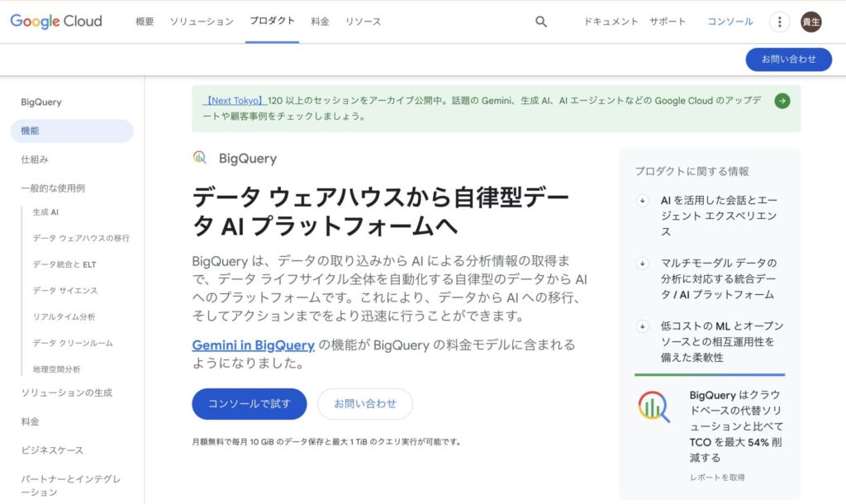Click the white お問い合わせ outlined button

pos(364,404)
